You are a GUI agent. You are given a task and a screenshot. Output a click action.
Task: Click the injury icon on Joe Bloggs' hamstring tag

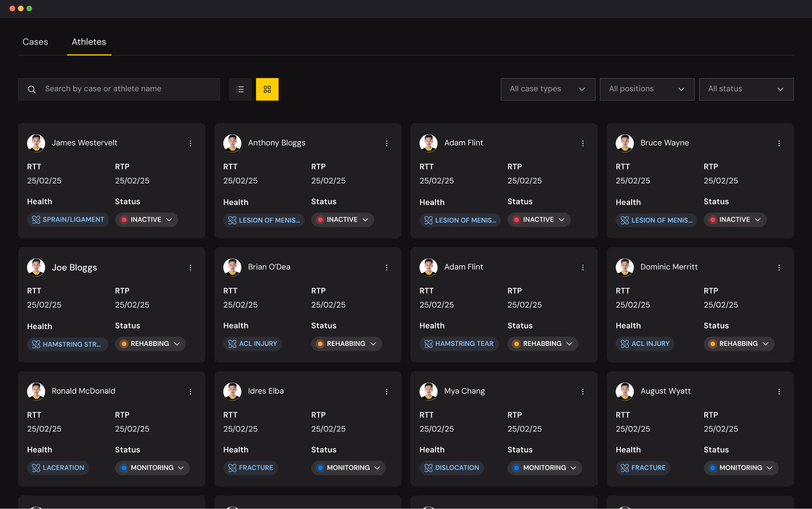[x=36, y=344]
